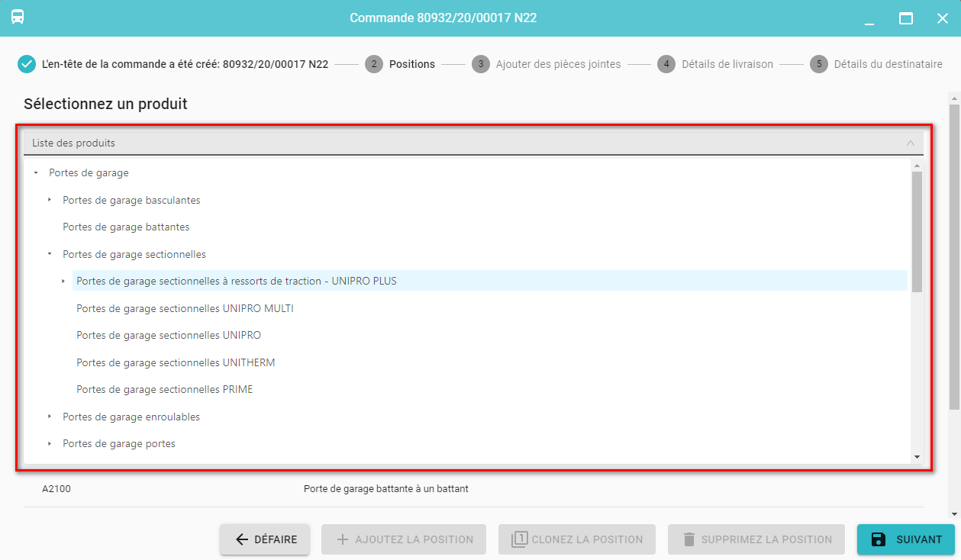Click the DÉFAIRE back button
Image resolution: width=961 pixels, height=560 pixels.
265,539
